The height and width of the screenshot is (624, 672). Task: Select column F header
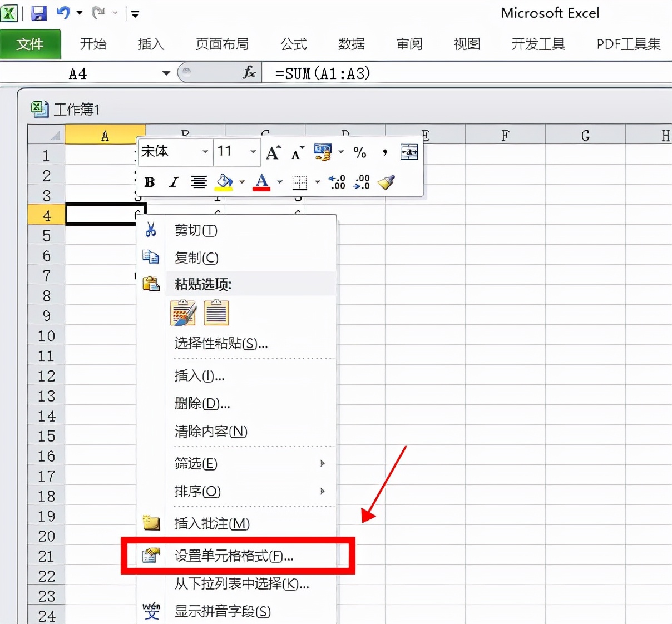pos(505,135)
